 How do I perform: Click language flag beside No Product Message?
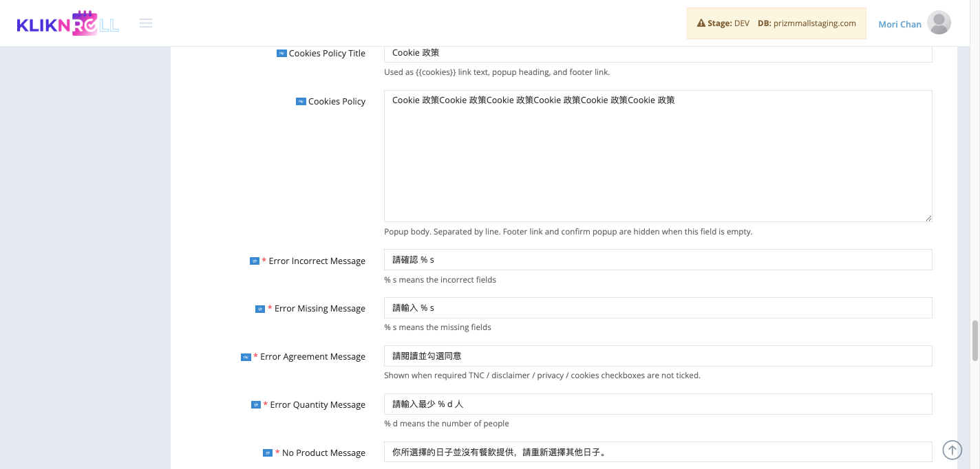268,453
